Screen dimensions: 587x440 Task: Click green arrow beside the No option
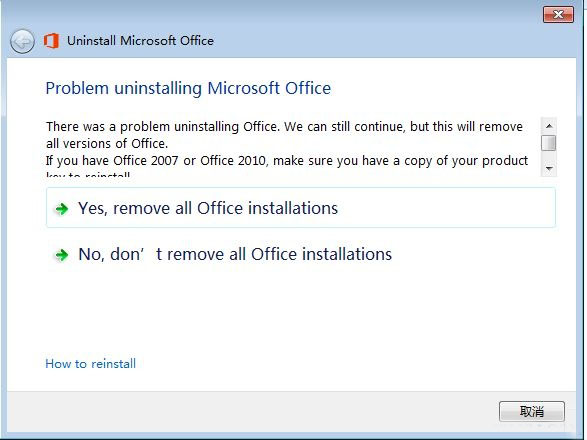coord(62,255)
